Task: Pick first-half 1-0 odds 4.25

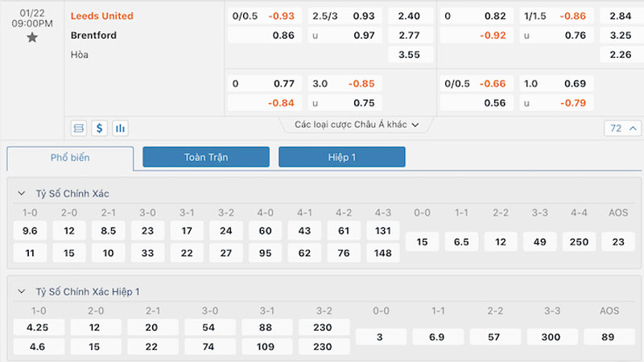Action: [38, 327]
